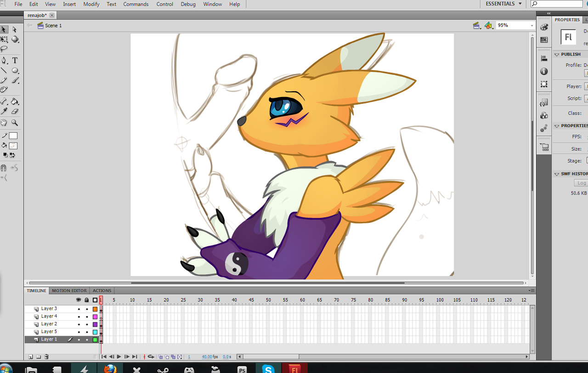Open the File menu
Image resolution: width=588 pixels, height=373 pixels.
[18, 4]
